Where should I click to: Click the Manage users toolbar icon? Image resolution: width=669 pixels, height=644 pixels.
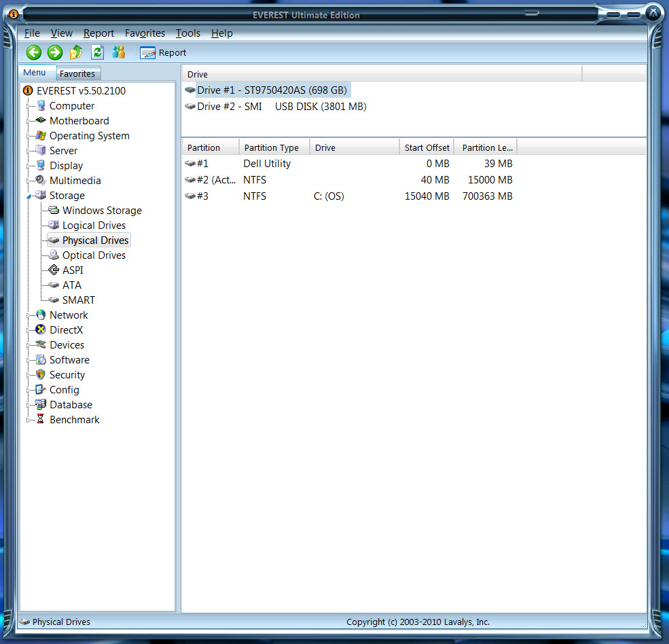(x=119, y=52)
